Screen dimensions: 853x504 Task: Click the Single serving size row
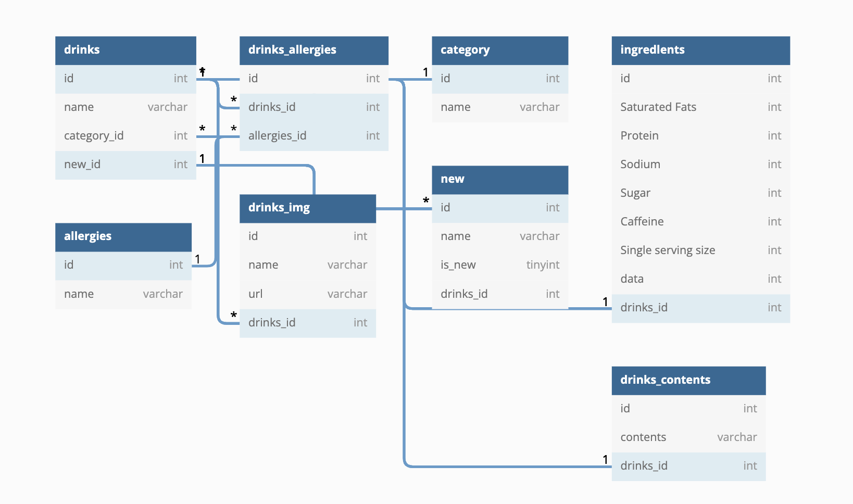click(701, 251)
